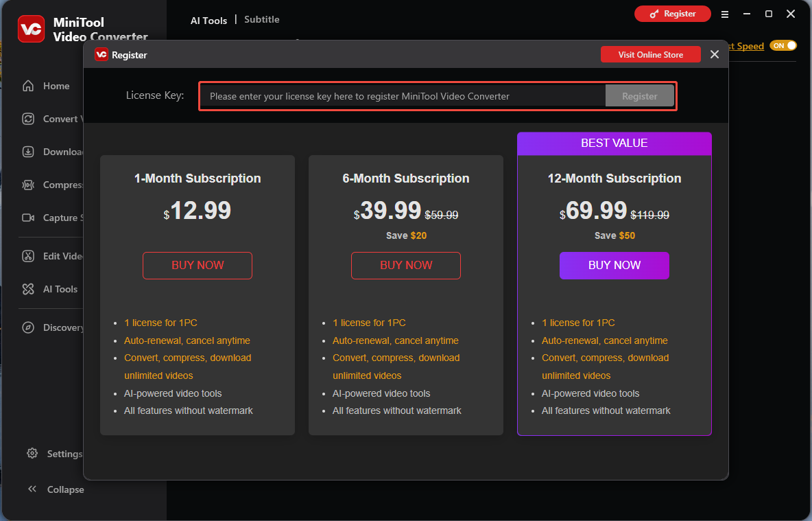
Task: Buy the 1-Month Subscription plan
Action: click(198, 266)
